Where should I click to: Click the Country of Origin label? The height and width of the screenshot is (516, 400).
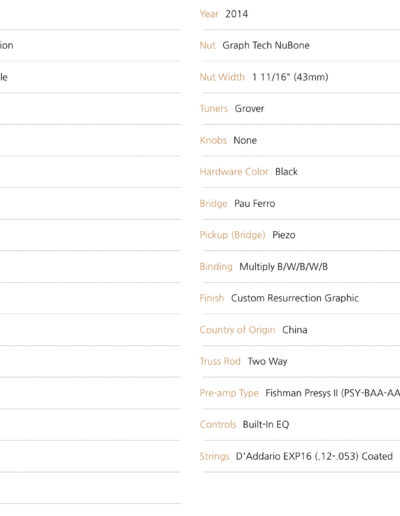[x=237, y=330]
